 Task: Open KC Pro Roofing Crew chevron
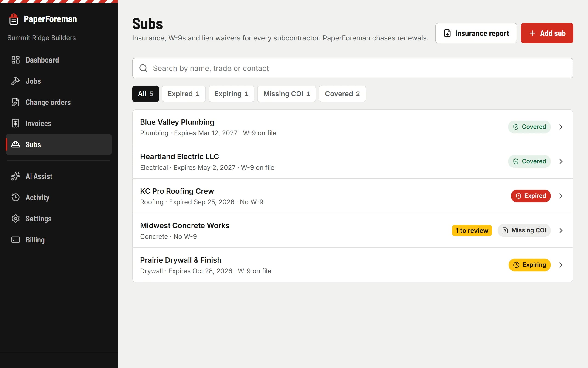click(561, 196)
